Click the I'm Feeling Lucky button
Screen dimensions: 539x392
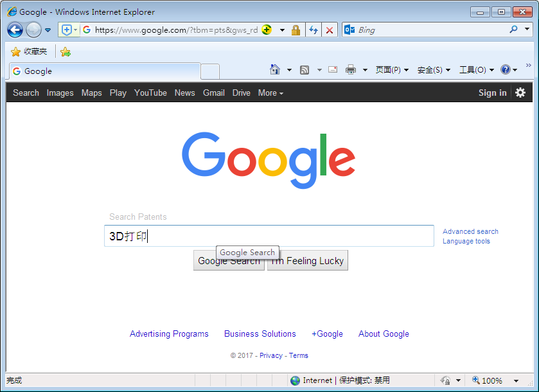click(x=308, y=260)
